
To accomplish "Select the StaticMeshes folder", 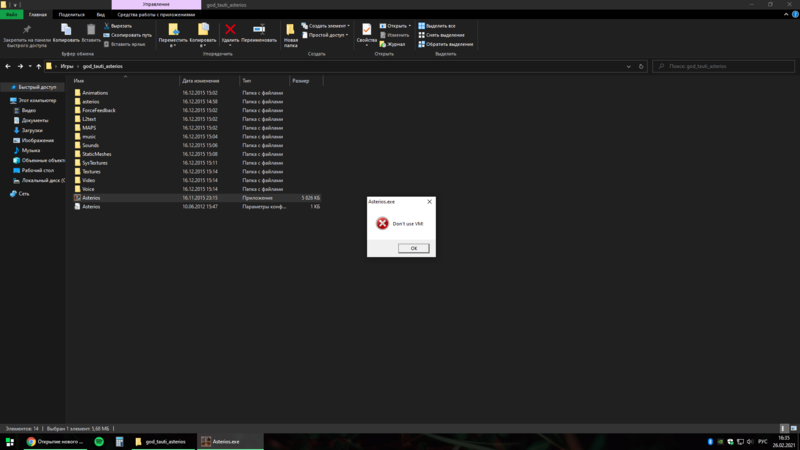I will (x=96, y=154).
